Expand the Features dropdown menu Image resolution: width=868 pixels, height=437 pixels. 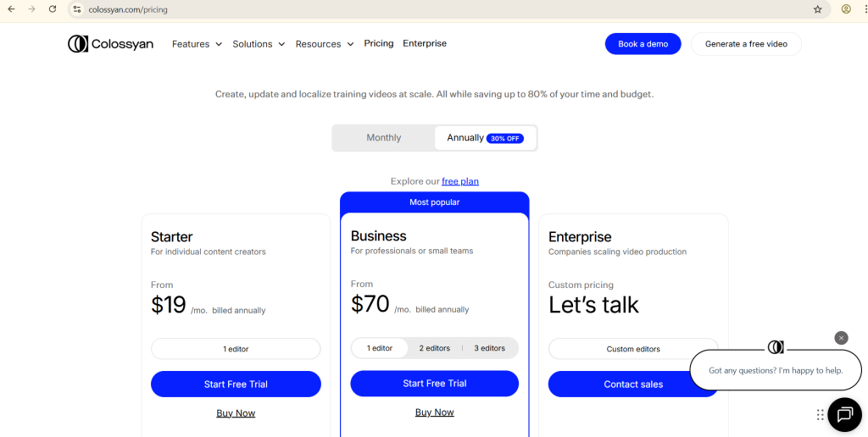coord(197,44)
